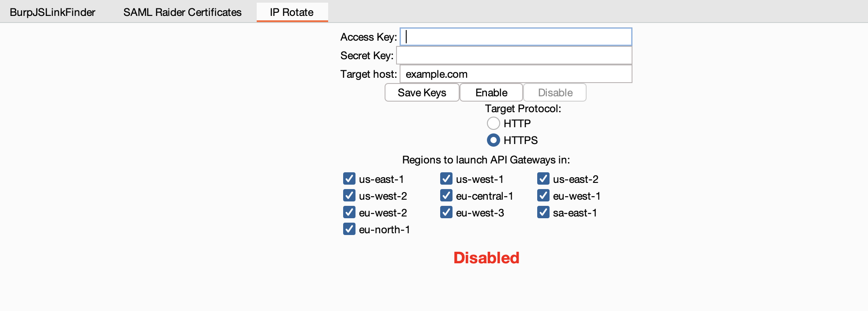The height and width of the screenshot is (311, 868).
Task: Toggle the sa-east-1 checkbox
Action: (x=543, y=212)
